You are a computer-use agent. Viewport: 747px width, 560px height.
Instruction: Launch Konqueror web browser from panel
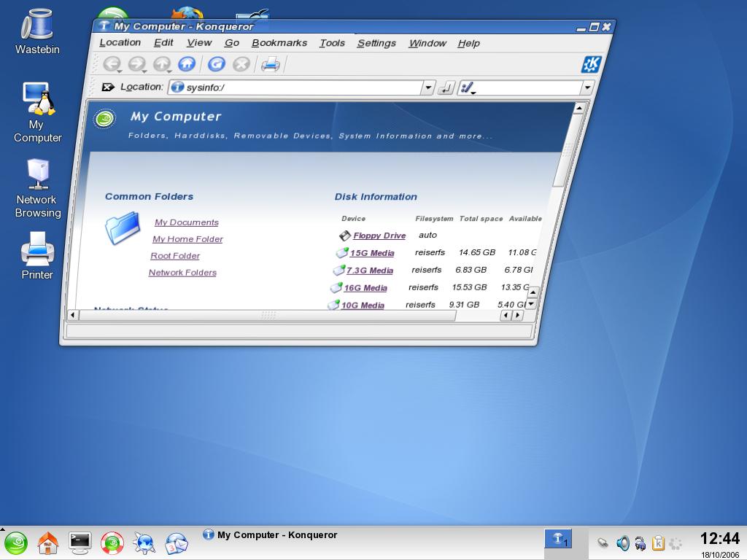click(x=144, y=543)
